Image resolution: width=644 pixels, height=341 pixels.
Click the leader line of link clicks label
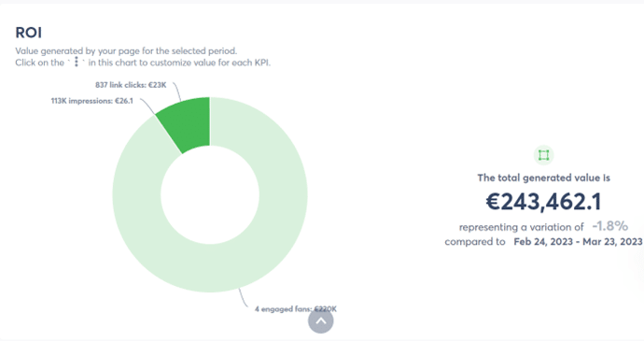click(177, 92)
